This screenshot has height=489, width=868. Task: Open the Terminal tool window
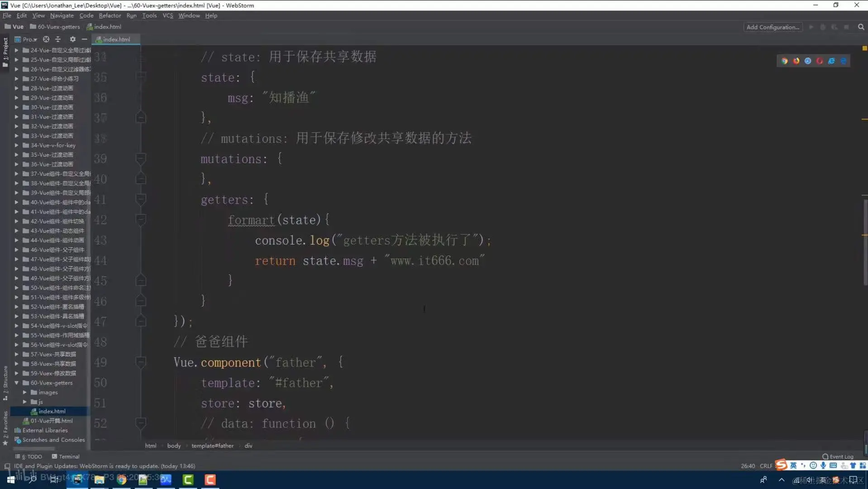[x=69, y=456]
